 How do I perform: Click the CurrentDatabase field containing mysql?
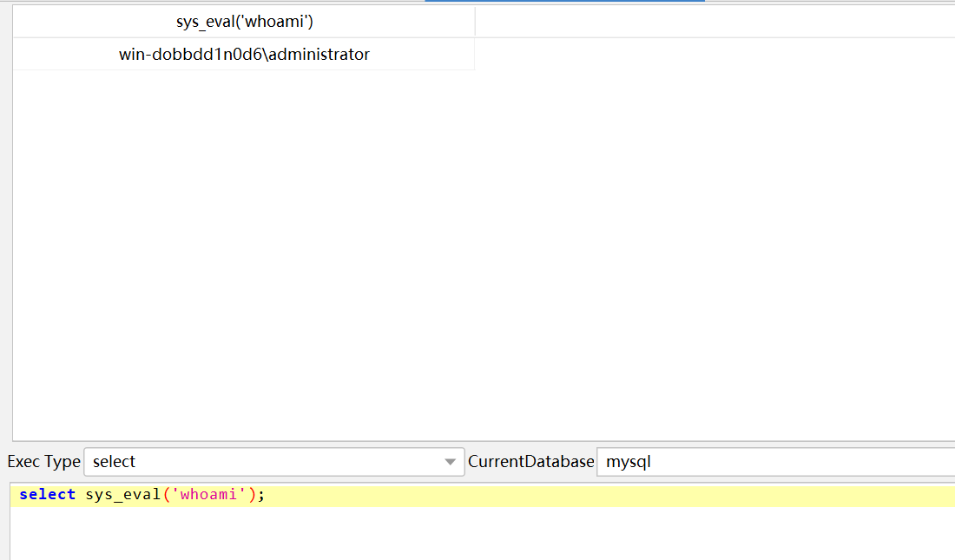click(773, 462)
